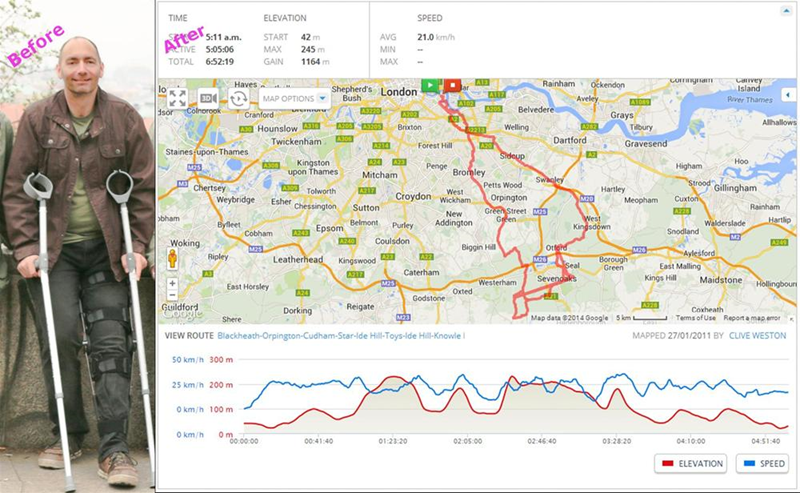The image size is (800, 493).
Task: Open CLIVE WESTON profile link
Action: click(x=758, y=336)
